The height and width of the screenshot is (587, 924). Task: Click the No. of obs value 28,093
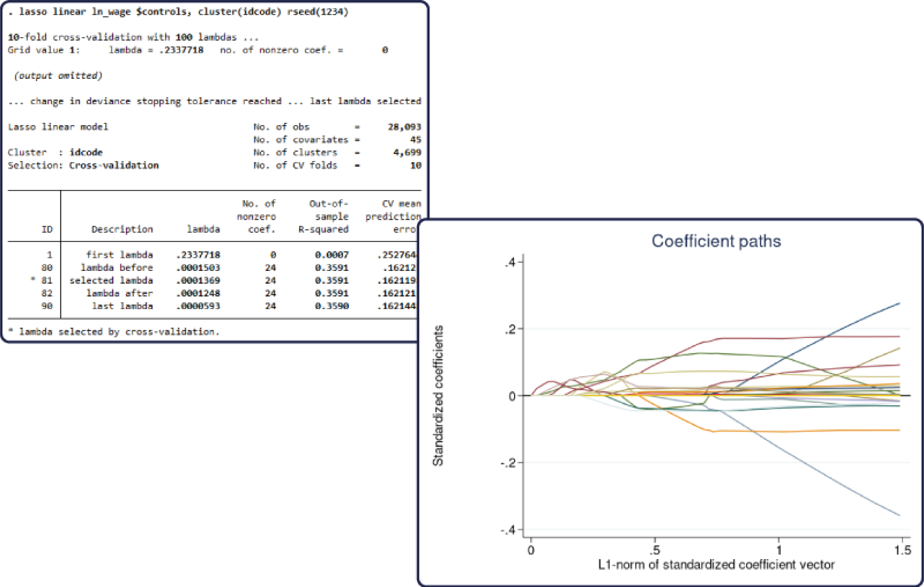click(404, 127)
